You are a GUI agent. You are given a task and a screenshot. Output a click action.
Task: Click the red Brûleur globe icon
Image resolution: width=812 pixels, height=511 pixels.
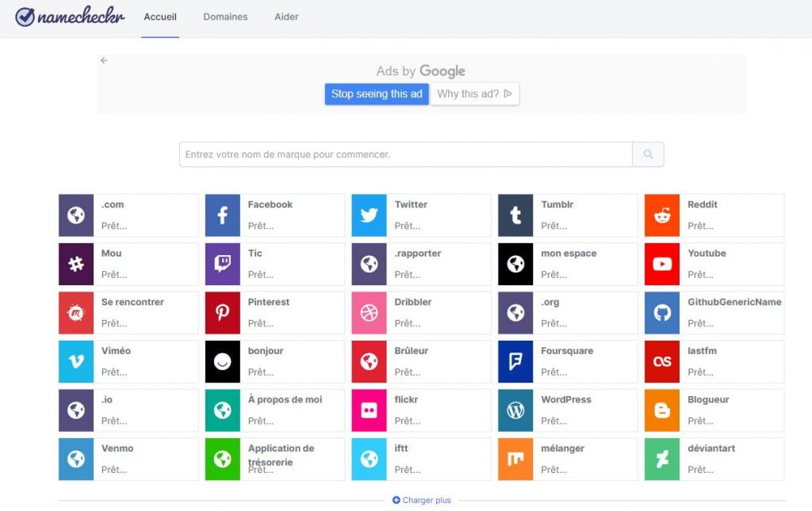pos(370,361)
